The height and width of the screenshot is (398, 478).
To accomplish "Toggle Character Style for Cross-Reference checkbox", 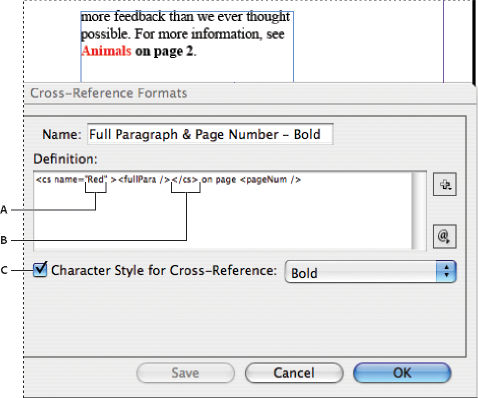I will click(40, 269).
